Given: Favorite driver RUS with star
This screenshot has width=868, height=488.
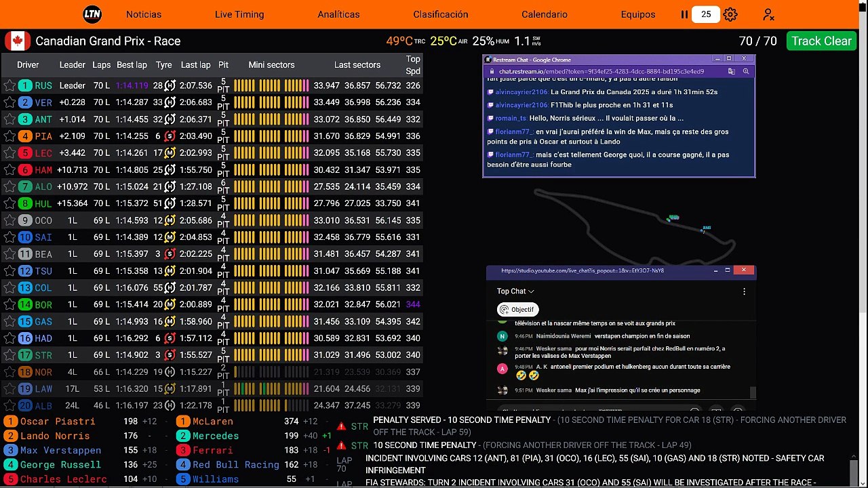Looking at the screenshot, I should 9,85.
